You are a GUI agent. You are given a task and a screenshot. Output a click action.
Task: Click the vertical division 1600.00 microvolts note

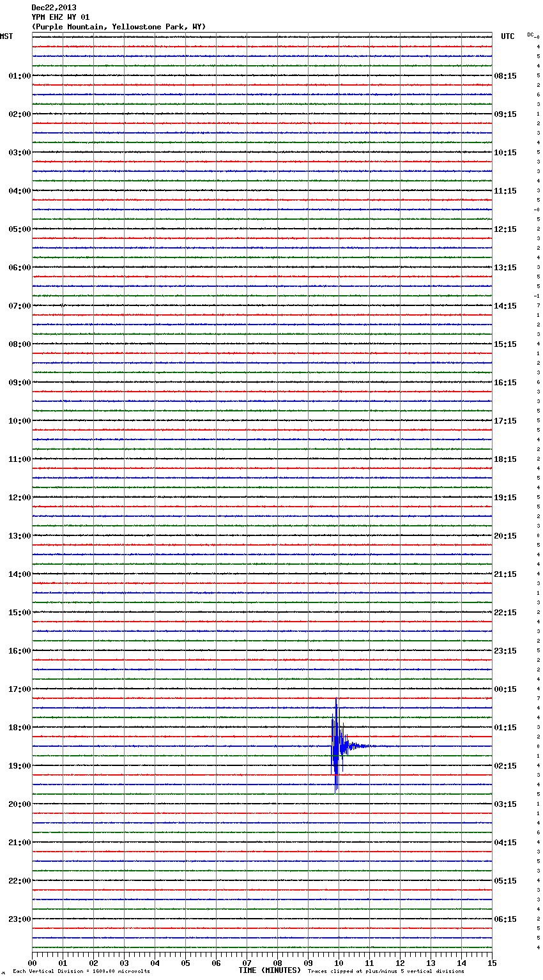[82, 972]
